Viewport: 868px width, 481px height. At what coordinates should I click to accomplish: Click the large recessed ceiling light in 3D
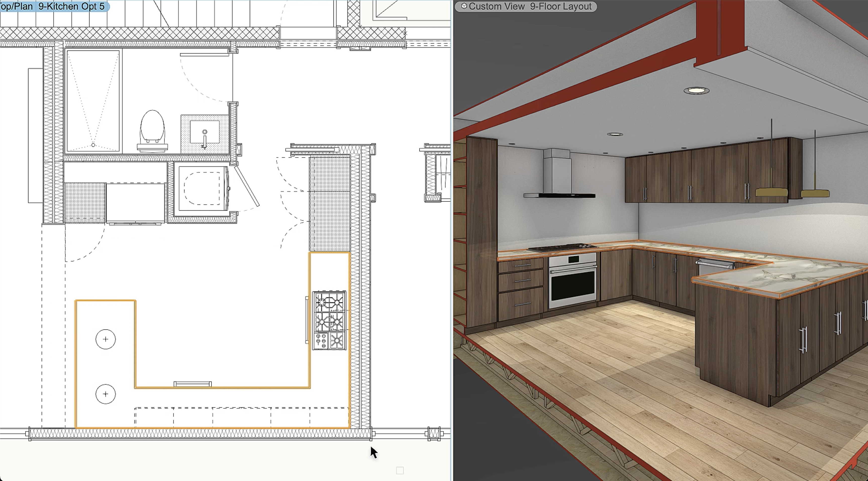point(696,90)
